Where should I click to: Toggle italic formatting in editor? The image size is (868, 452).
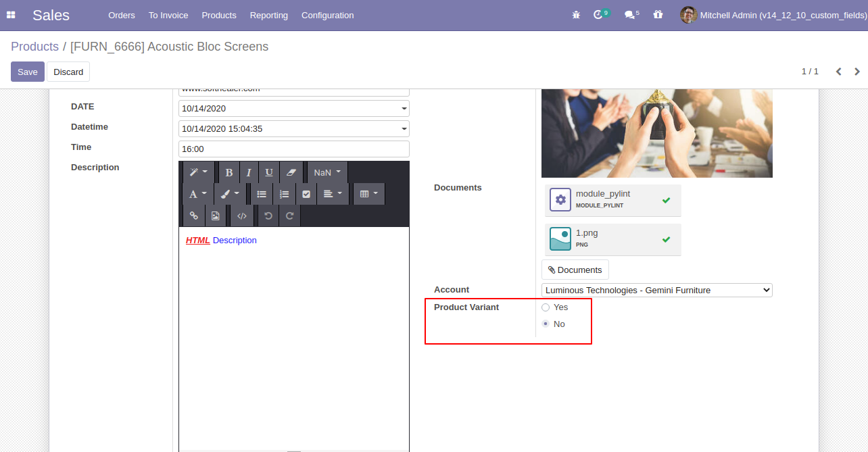[x=249, y=172]
